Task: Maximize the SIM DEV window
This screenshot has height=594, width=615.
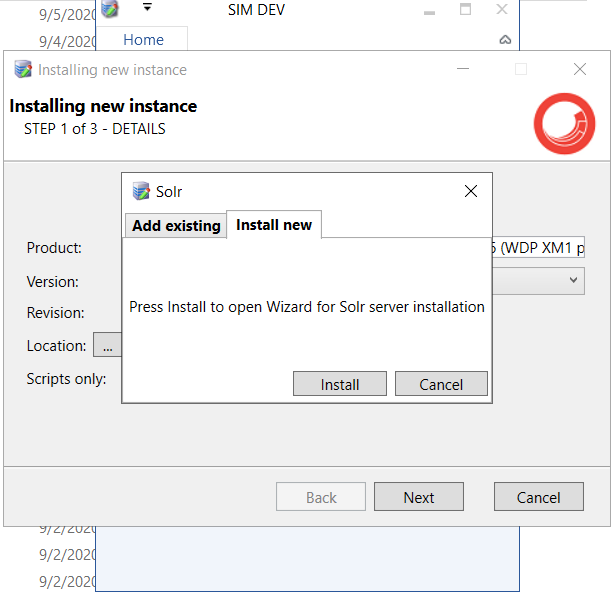Action: click(465, 9)
